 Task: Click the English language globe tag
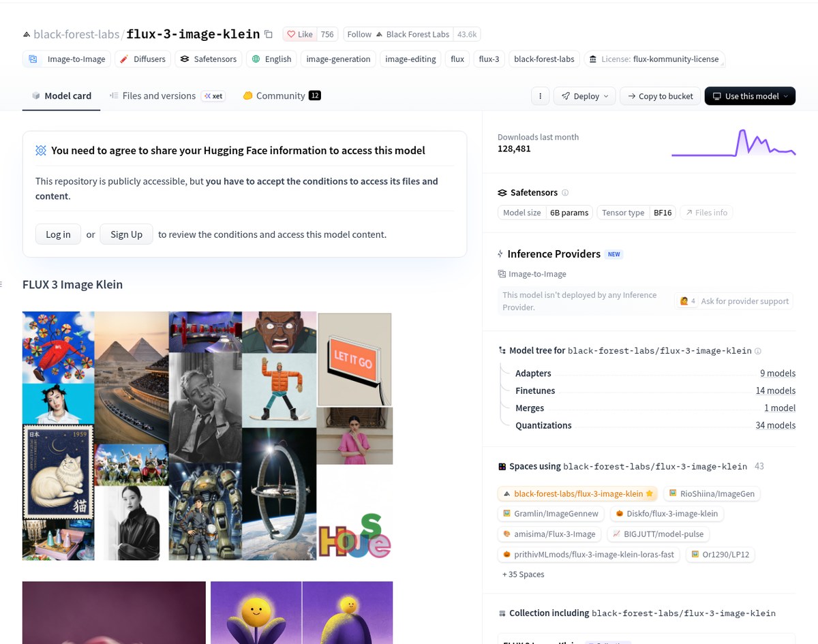[271, 59]
